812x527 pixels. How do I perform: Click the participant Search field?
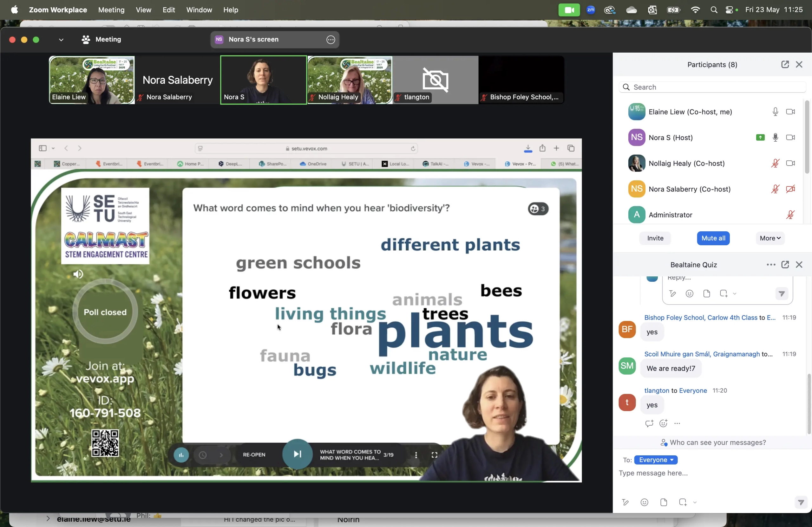713,87
